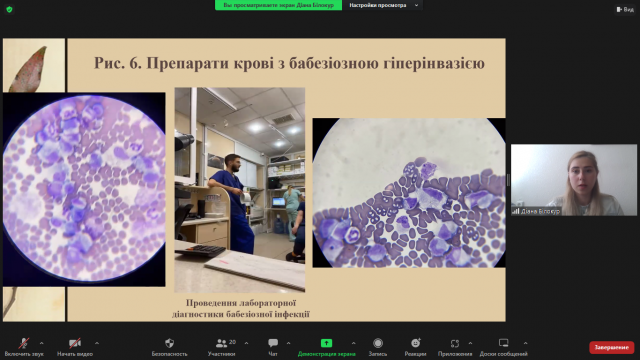Click the green screen-viewing notification banner

(x=278, y=5)
